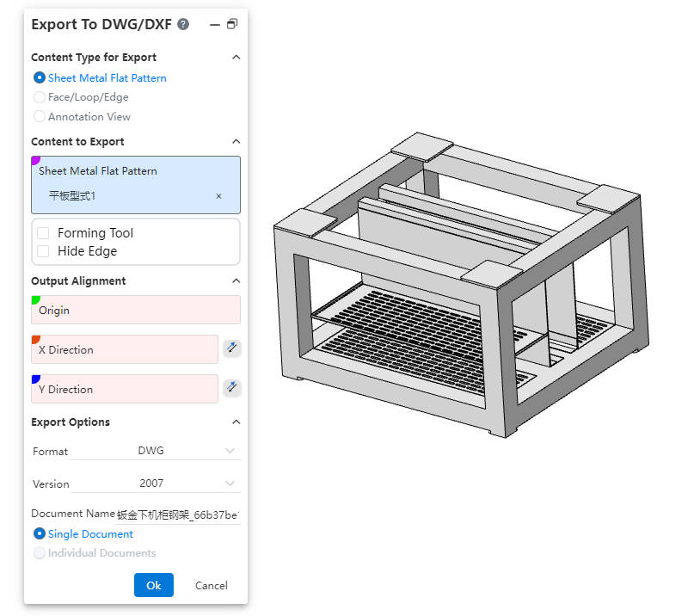688x616 pixels.
Task: Activate the Origin selection field
Action: [x=136, y=310]
